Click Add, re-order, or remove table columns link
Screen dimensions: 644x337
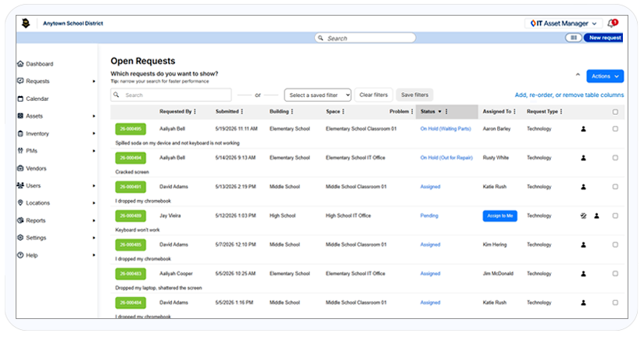(569, 95)
